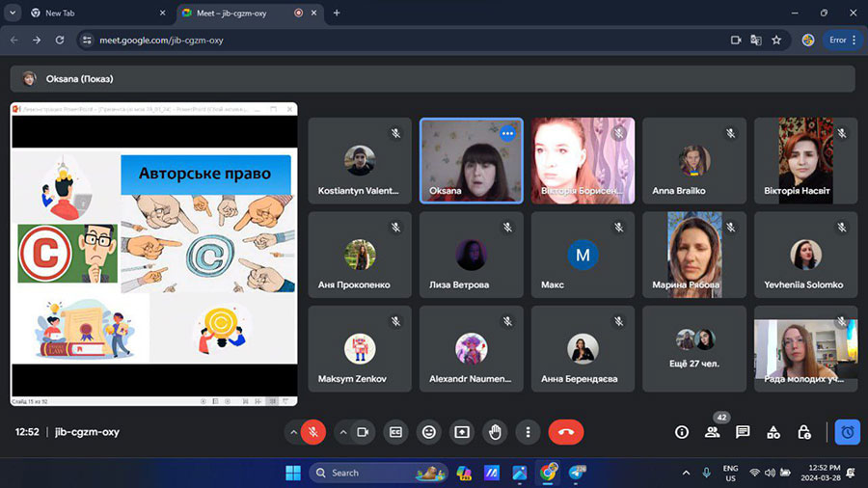Image resolution: width=868 pixels, height=488 pixels.
Task: Expand video settings arrow beside camera
Action: [343, 432]
